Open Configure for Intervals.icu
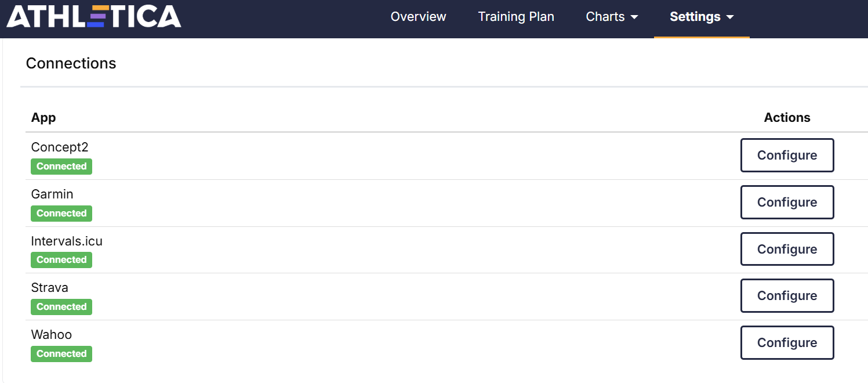Viewport: 868px width, 383px height. pos(787,250)
